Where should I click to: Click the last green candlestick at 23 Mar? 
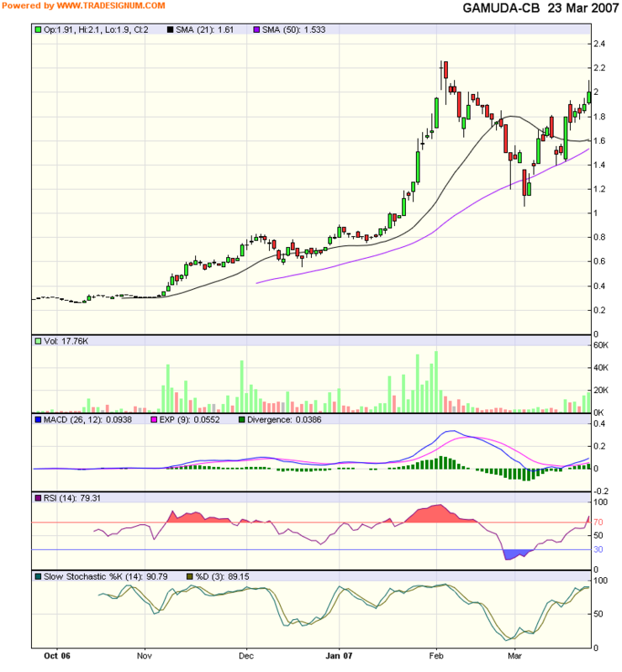click(589, 97)
